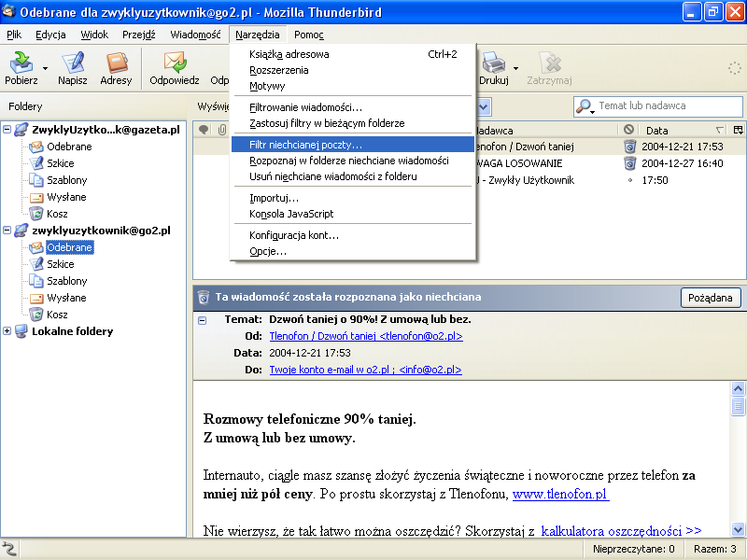The width and height of the screenshot is (747, 560).
Task: Open the Wiadomość menu
Action: coord(195,35)
